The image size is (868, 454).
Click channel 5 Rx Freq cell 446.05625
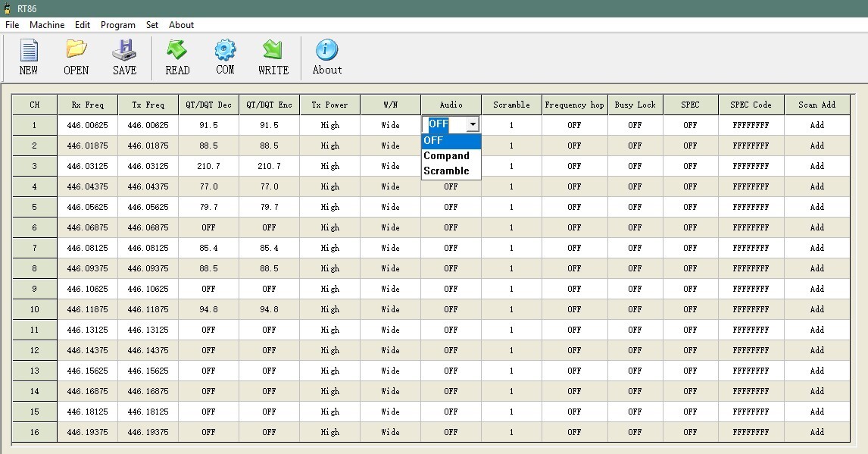pyautogui.click(x=87, y=207)
